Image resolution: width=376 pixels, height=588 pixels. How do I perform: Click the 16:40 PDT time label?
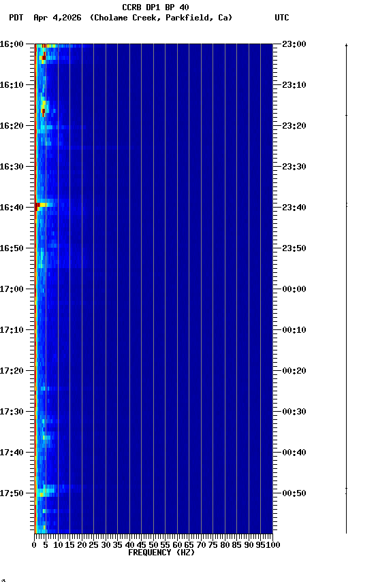click(12, 208)
